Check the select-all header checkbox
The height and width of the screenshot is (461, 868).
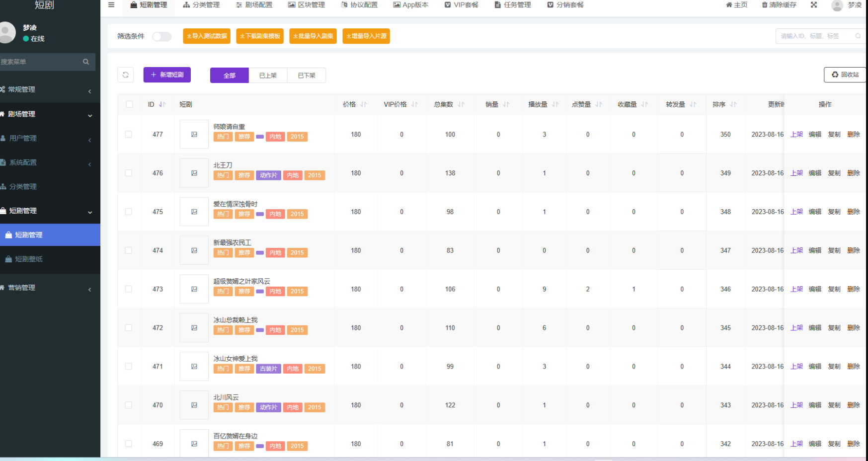130,105
